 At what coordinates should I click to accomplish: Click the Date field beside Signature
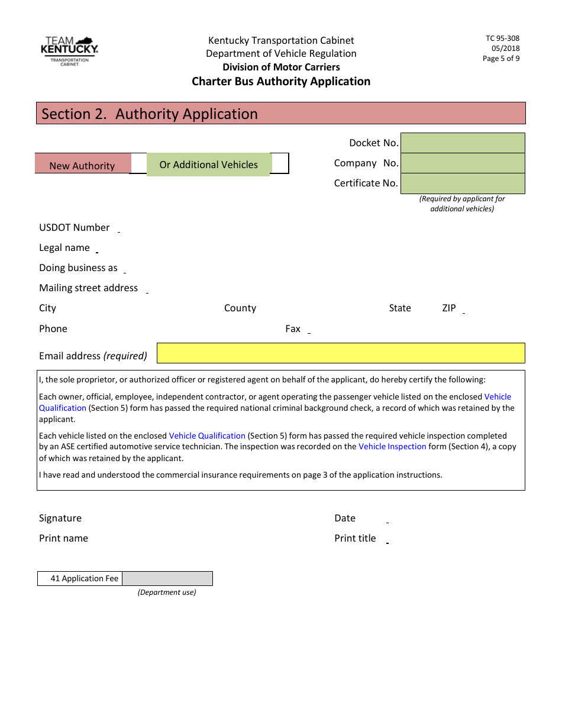[414, 518]
